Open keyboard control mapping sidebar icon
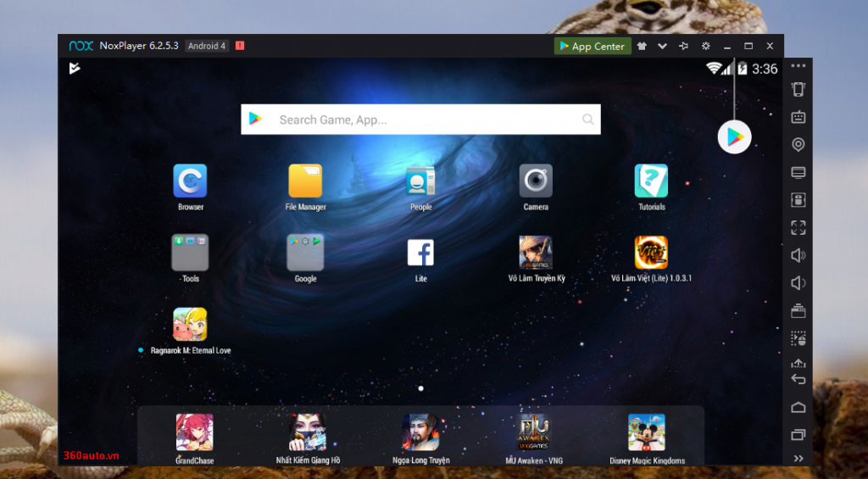This screenshot has height=479, width=868. [x=798, y=117]
